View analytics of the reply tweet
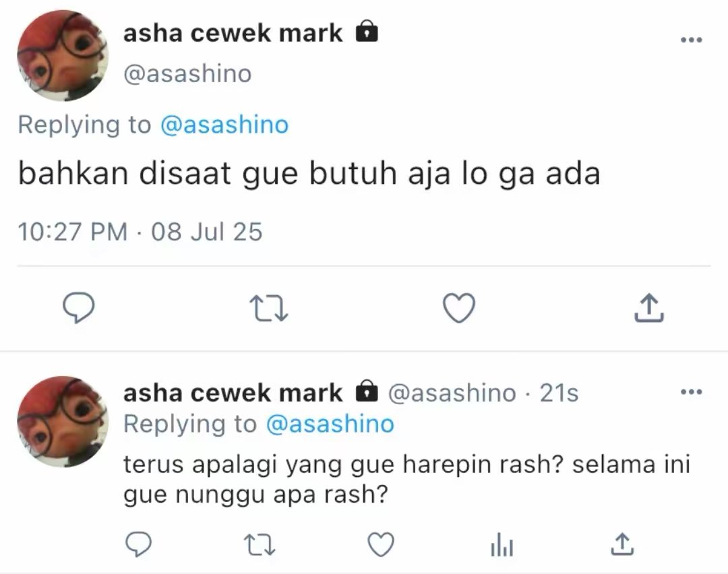The height and width of the screenshot is (574, 728). coord(502,544)
